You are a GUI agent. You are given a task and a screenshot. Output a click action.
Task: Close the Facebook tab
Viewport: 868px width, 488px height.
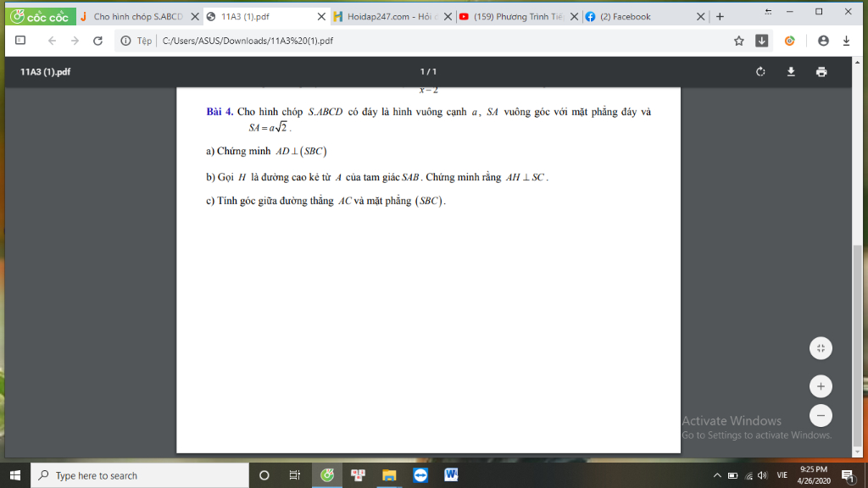point(700,17)
